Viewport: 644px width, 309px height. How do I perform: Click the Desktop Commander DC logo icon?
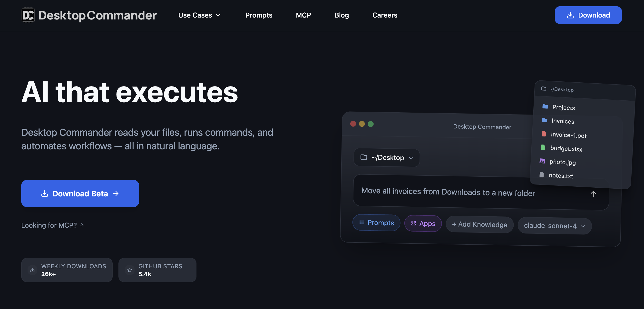28,15
